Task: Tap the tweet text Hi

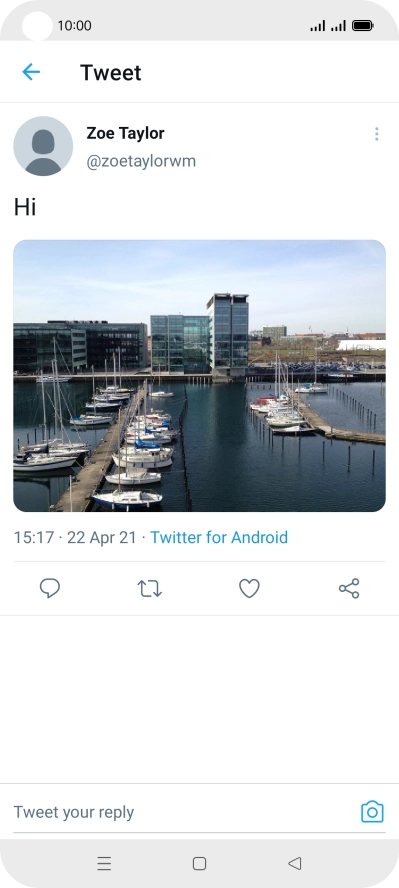Action: (x=25, y=207)
